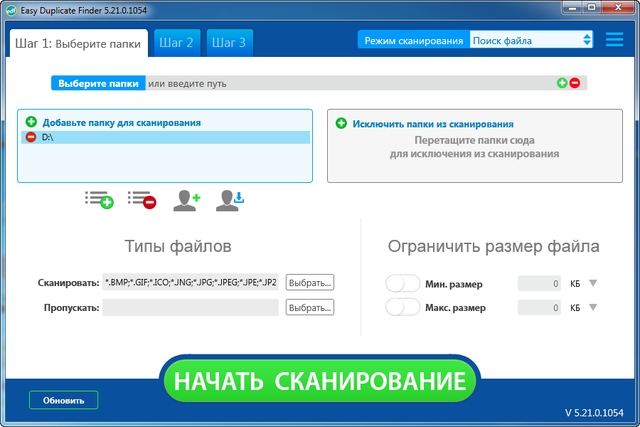
Task: Switch to the 'Шаг 2' tab
Action: point(175,42)
